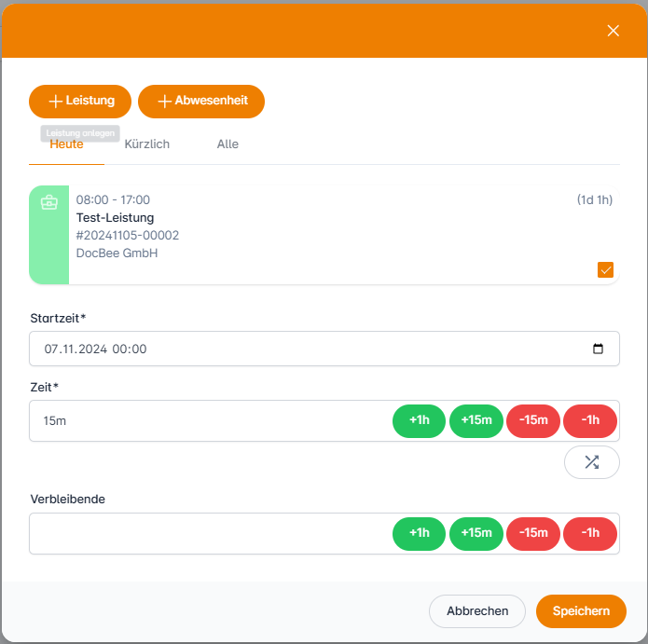Show the Alle tab
The width and height of the screenshot is (648, 644).
tap(227, 144)
